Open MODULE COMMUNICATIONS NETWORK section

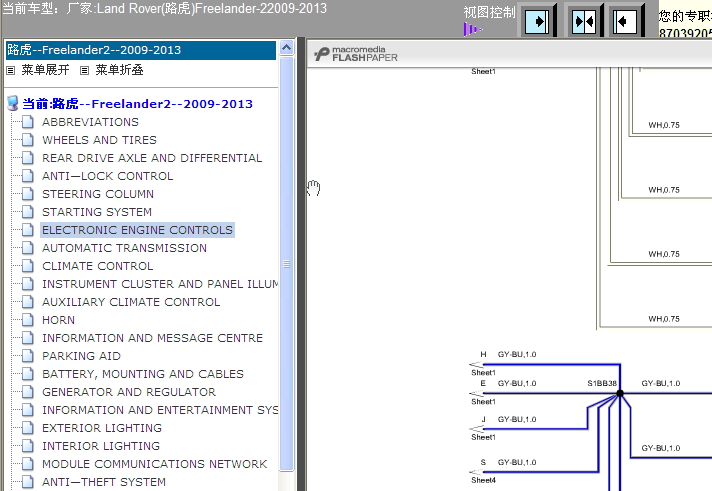coord(155,464)
